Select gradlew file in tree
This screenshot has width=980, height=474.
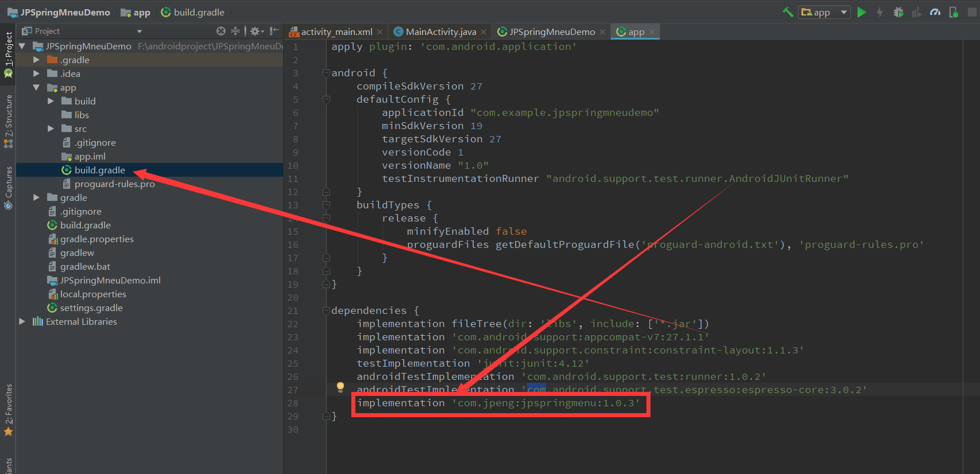pos(71,252)
